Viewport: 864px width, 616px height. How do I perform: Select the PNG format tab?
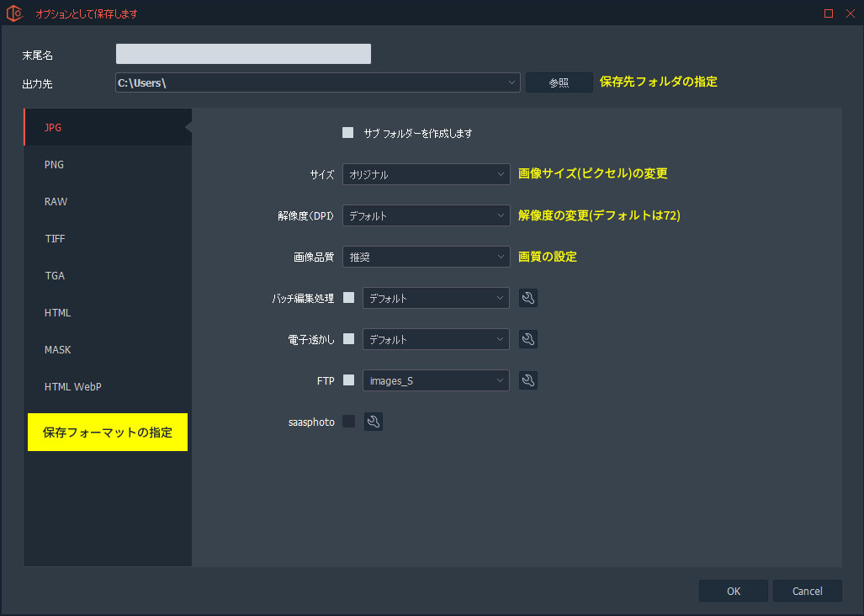click(55, 165)
